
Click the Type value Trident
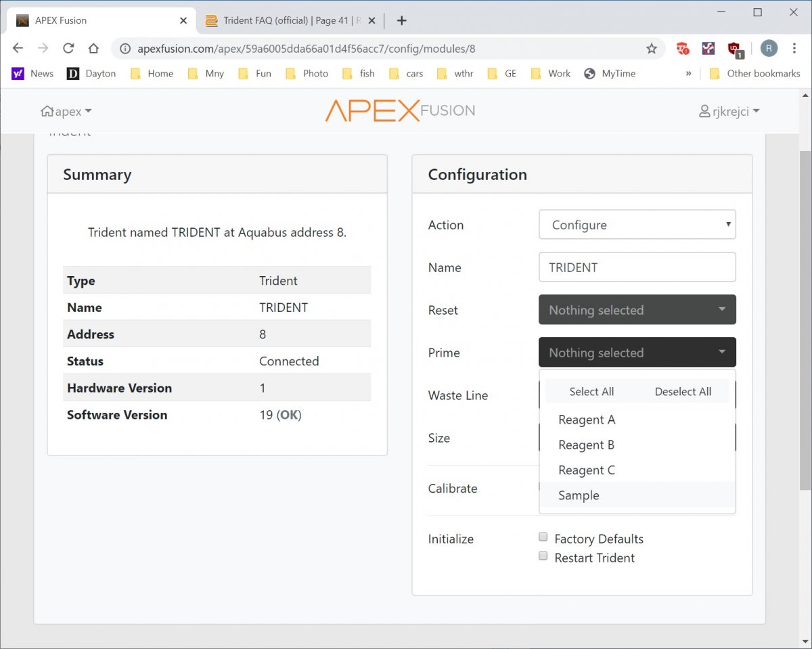coord(278,281)
